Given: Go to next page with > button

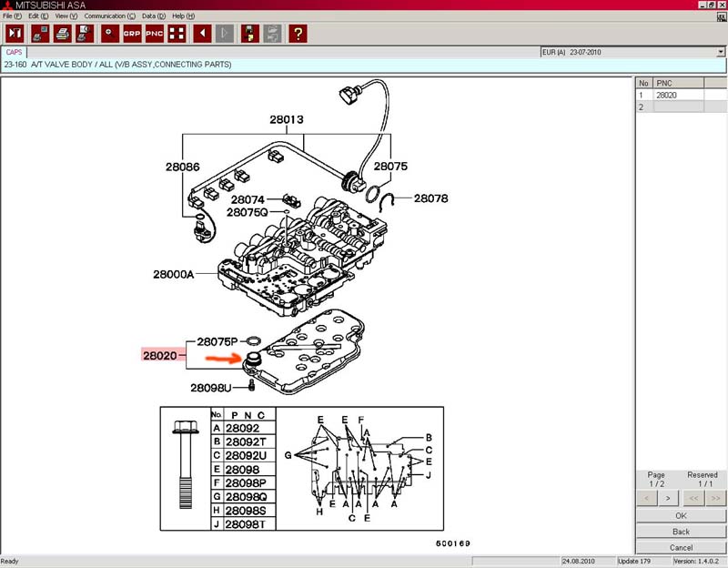Looking at the screenshot, I should (668, 498).
